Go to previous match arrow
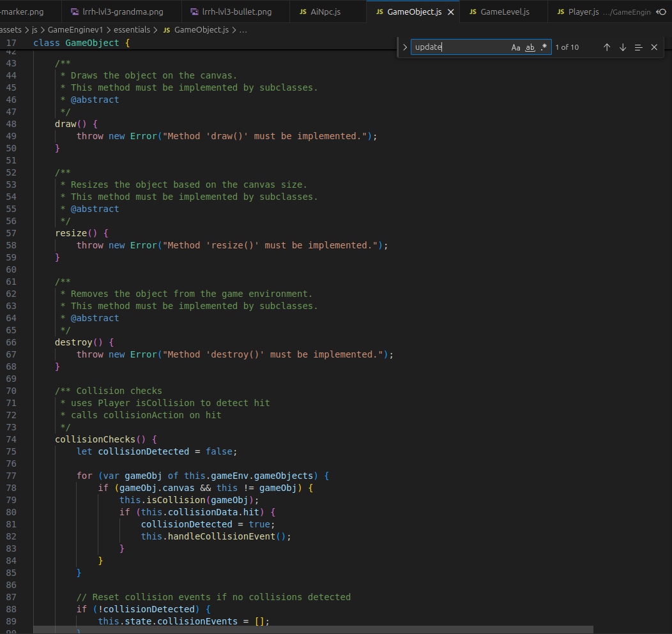The height and width of the screenshot is (634, 672). (607, 47)
